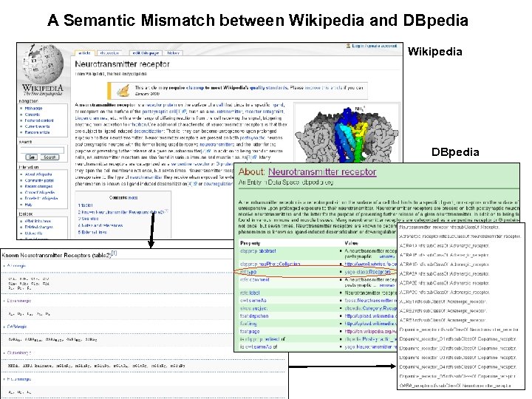The height and width of the screenshot is (399, 532).
Task: Click foaf:page property link
Action: coord(250,332)
